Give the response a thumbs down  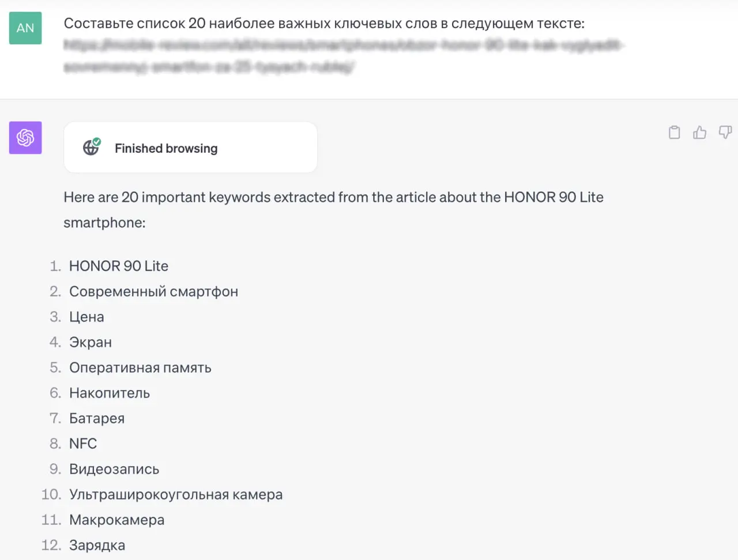tap(725, 133)
